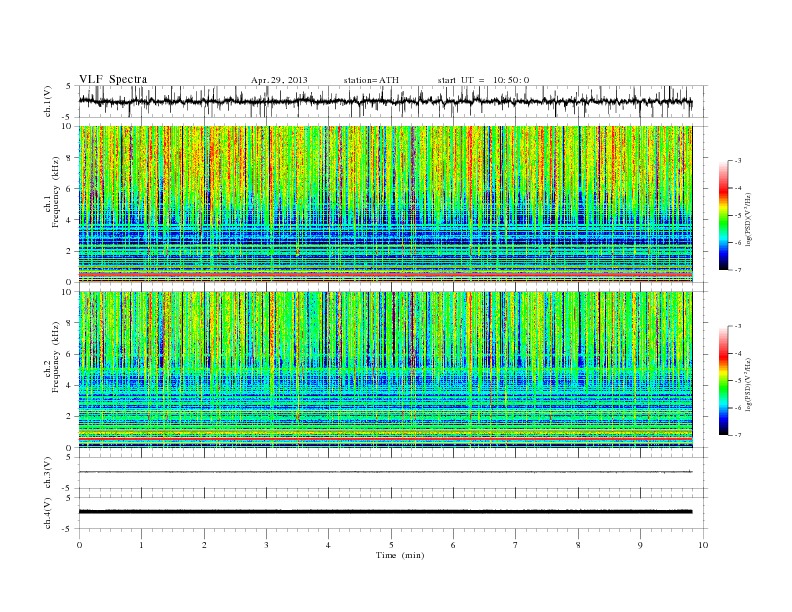
Task: Click the "5" voltage tick on ch.1(V) axis
Action: click(69, 86)
